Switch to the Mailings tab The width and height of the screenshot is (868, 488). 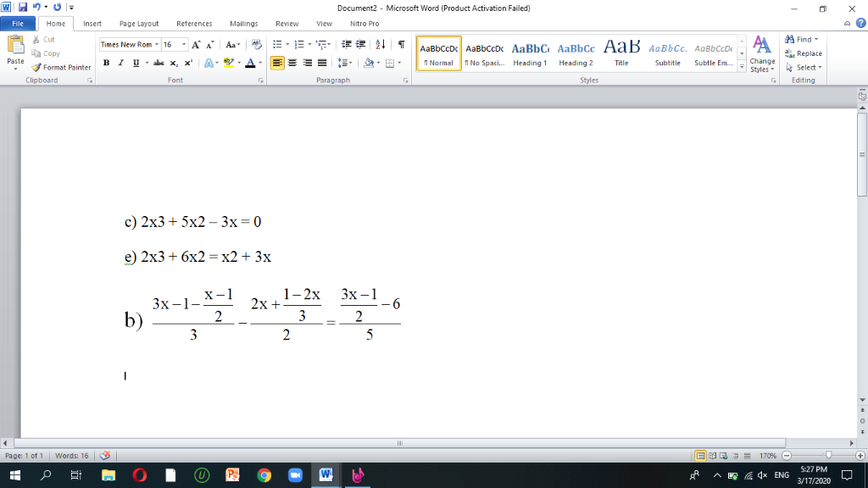[x=243, y=24]
